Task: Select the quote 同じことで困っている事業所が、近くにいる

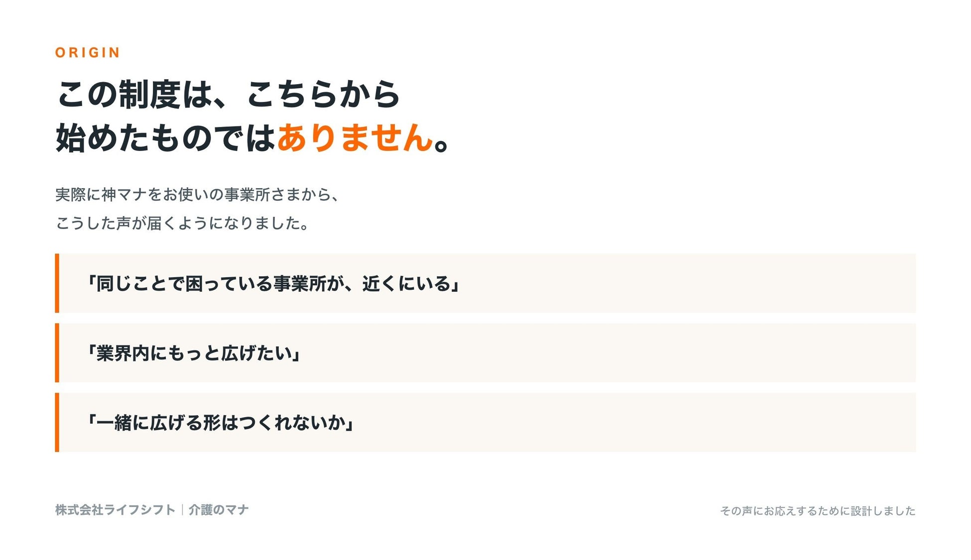Action: [x=273, y=284]
